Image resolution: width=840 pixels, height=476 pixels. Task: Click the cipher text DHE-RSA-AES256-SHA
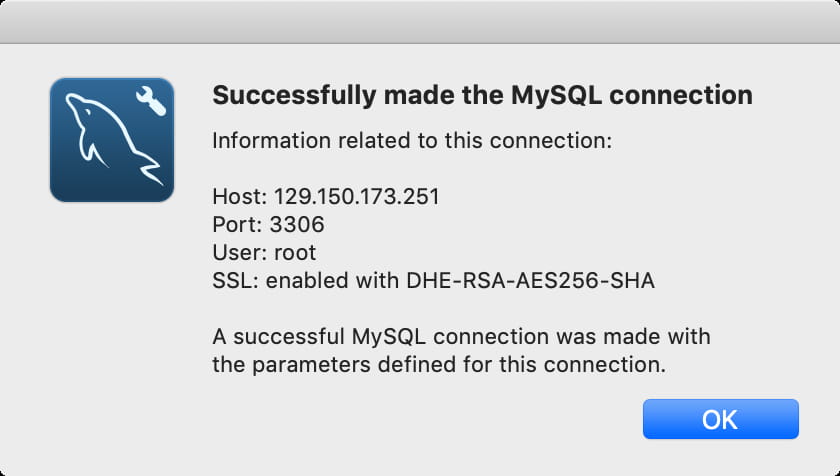point(530,281)
